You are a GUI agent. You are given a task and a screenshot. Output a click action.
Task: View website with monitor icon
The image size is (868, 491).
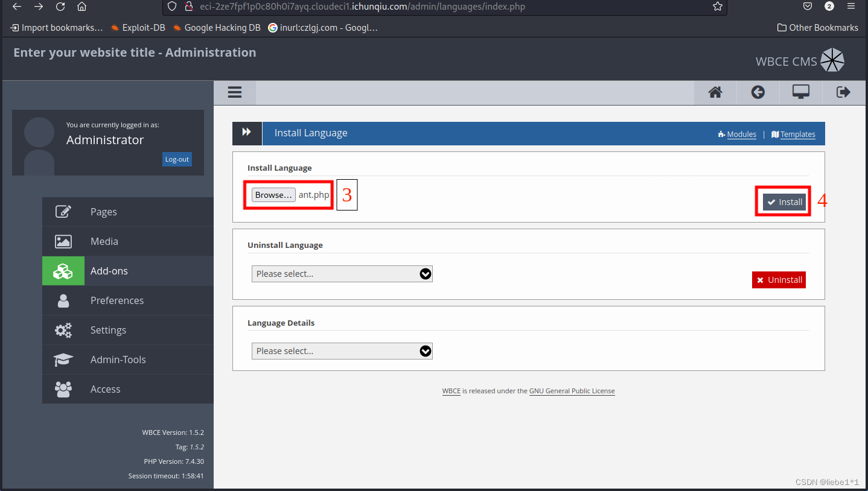pos(801,92)
